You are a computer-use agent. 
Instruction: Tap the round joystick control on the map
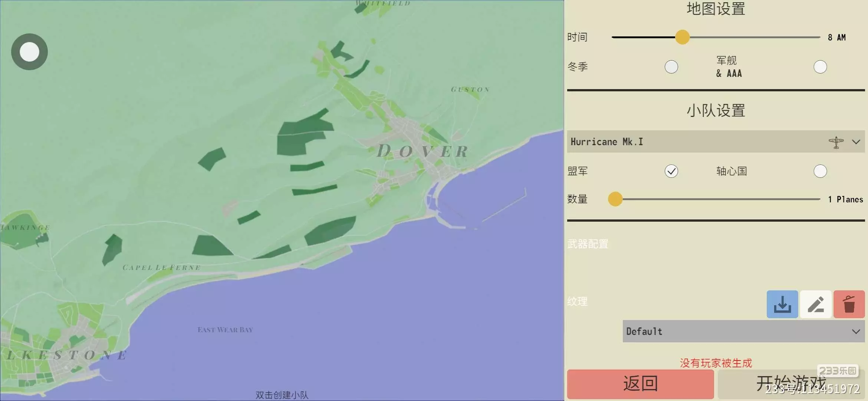(29, 52)
